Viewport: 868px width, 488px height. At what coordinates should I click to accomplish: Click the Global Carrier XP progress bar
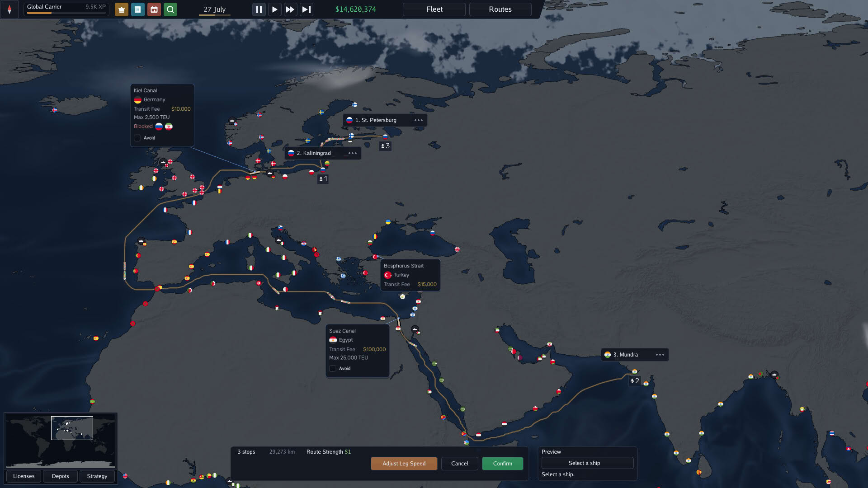pos(66,13)
